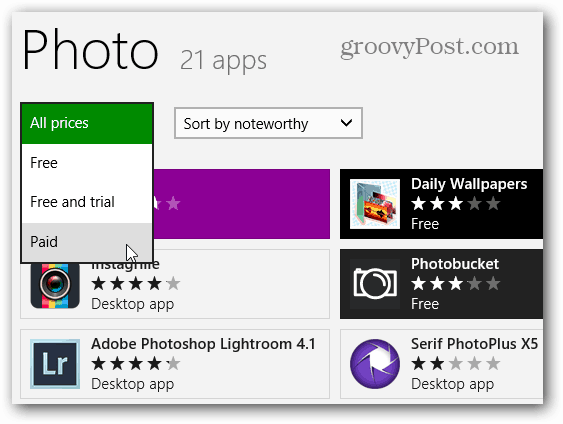Click the sort dropdown chevron arrow
The width and height of the screenshot is (563, 424).
coord(346,123)
